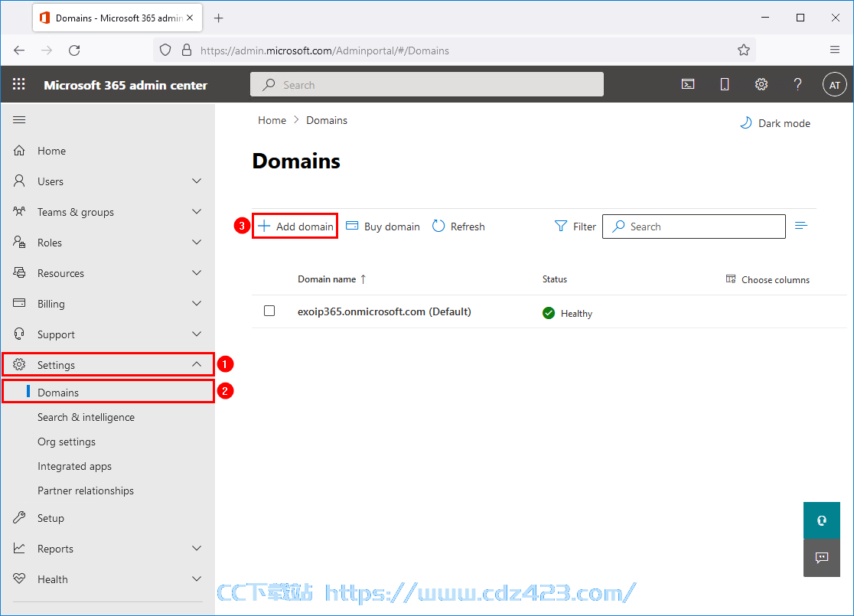
Task: Click the browser address bar URL
Action: [x=324, y=51]
